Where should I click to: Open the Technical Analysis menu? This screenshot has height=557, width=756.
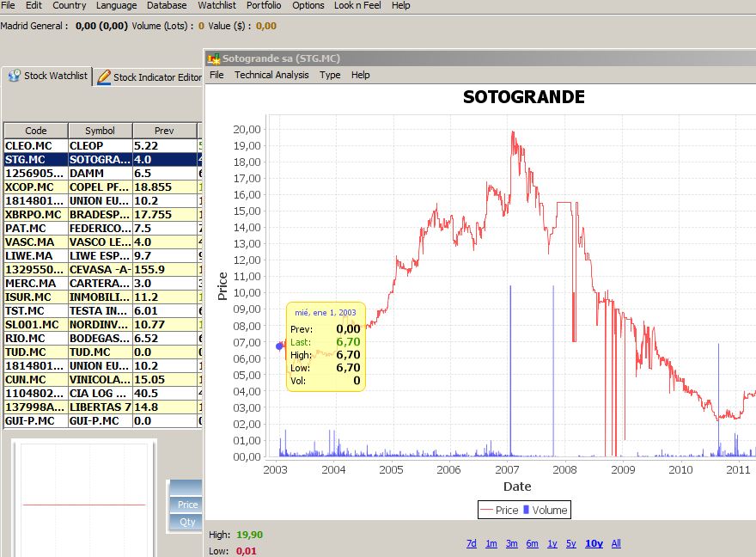[x=271, y=75]
